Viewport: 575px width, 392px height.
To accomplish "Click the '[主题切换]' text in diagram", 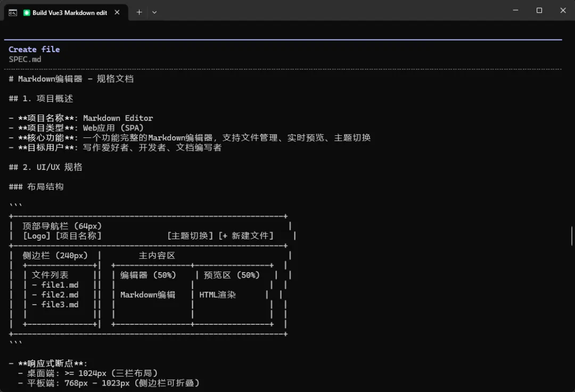I will pos(190,236).
